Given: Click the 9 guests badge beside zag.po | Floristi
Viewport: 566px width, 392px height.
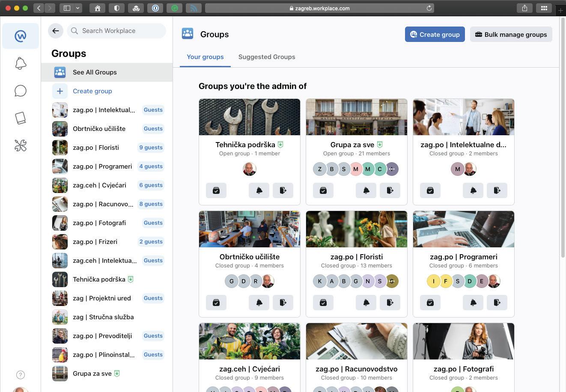Looking at the screenshot, I should 151,148.
